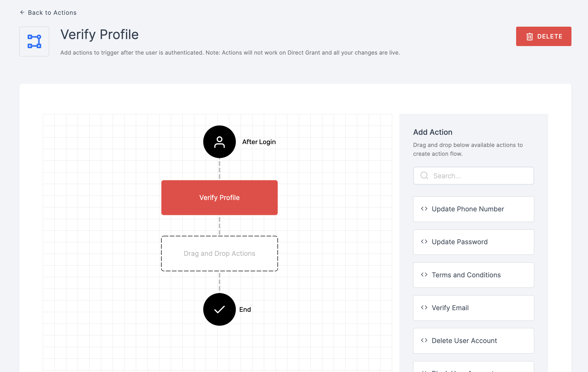The height and width of the screenshot is (372, 588).
Task: Click the Delete User Account action icon
Action: pyautogui.click(x=424, y=341)
